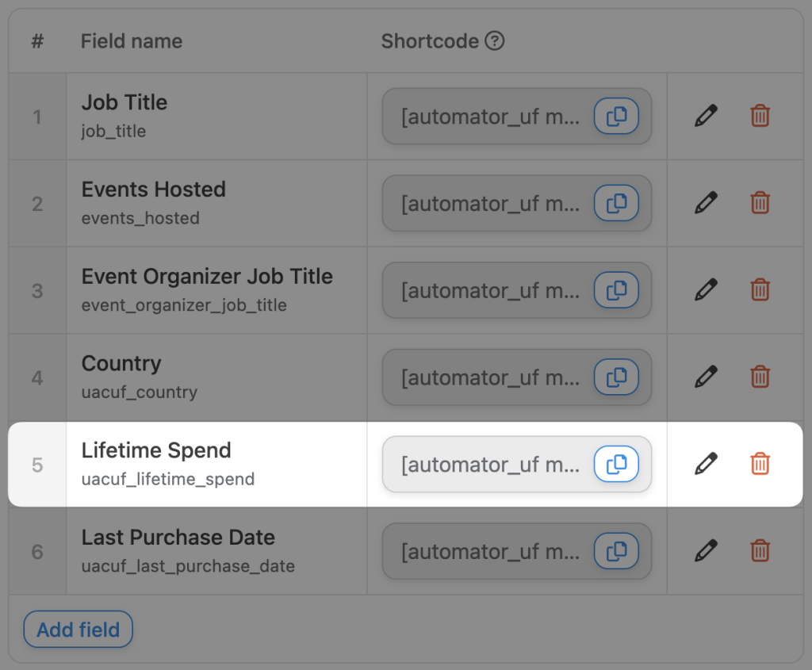812x670 pixels.
Task: Copy the Job Title shortcode
Action: pyautogui.click(x=617, y=116)
